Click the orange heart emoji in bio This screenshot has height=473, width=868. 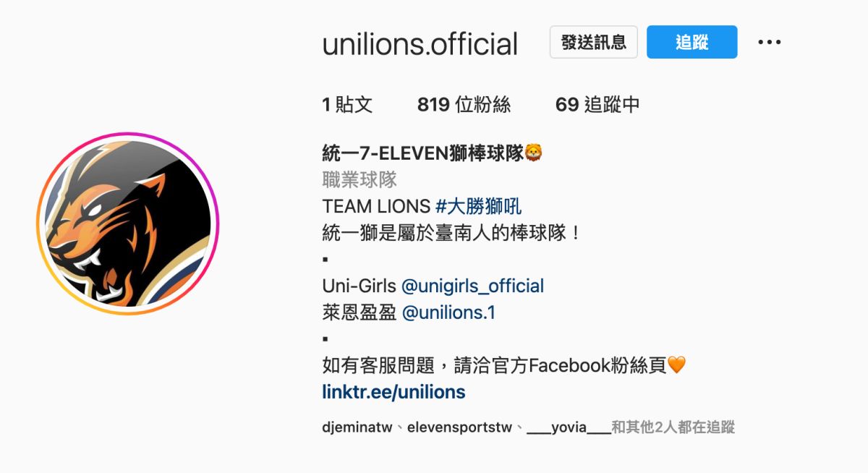point(676,365)
